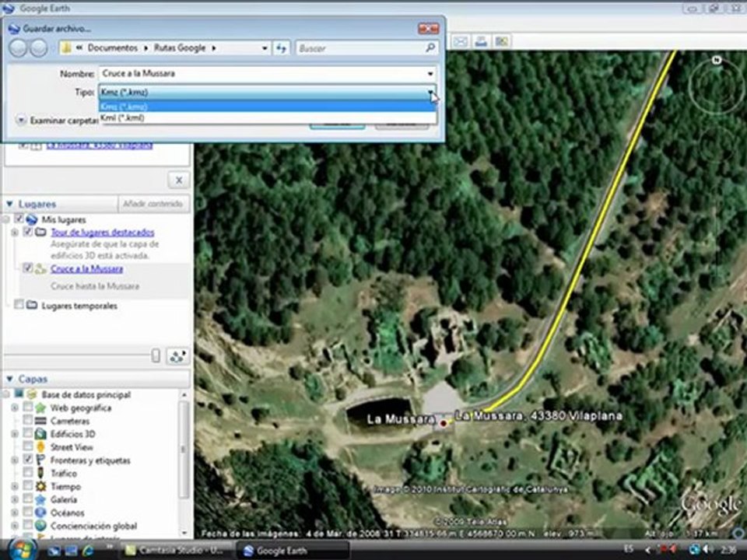Open the Tipo file type dropdown arrow
The height and width of the screenshot is (560, 747).
coord(430,92)
